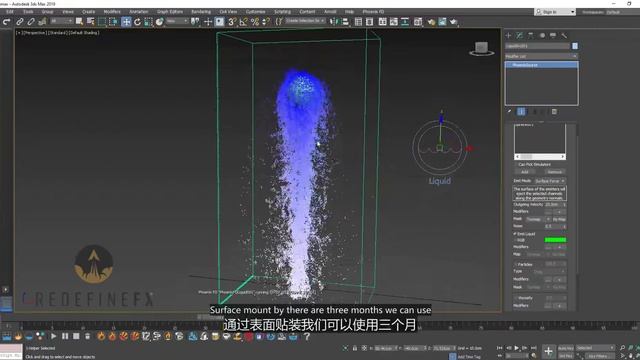The image size is (640, 360).
Task: Click the Redo arrow in main toolbar
Action: click(x=7, y=22)
